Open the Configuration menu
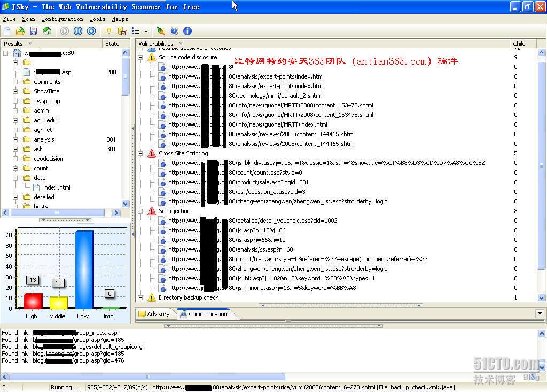The width and height of the screenshot is (547, 392). coord(62,19)
